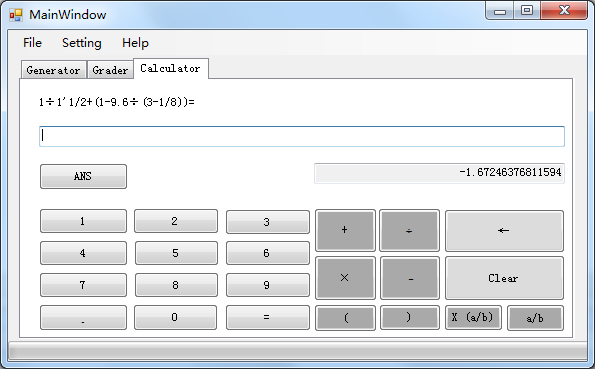Click the digit 5 button

point(176,253)
